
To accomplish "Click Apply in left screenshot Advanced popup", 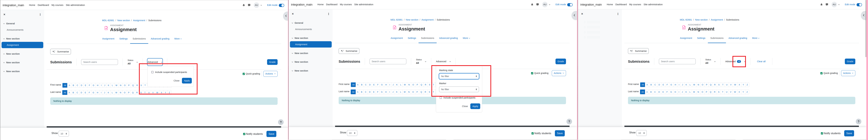I will pyautogui.click(x=187, y=81).
